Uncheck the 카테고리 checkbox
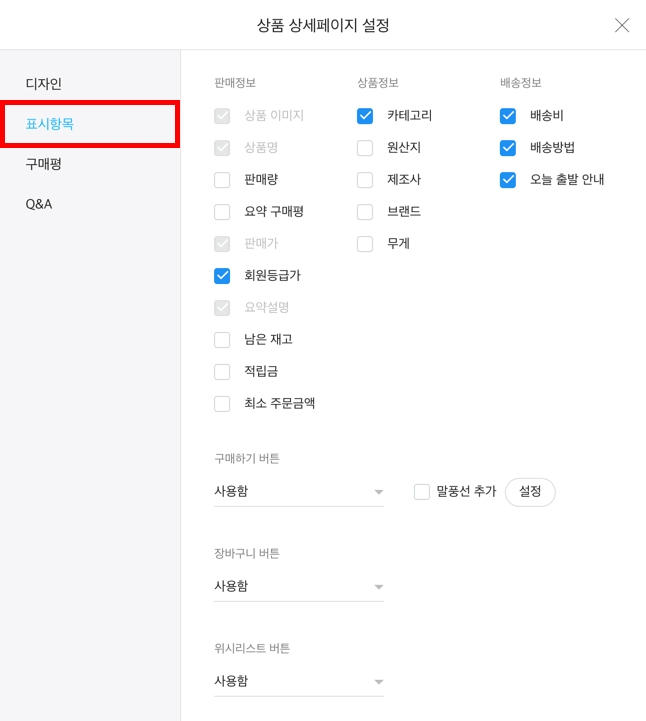Screen dimensions: 646x721 click(x=365, y=116)
